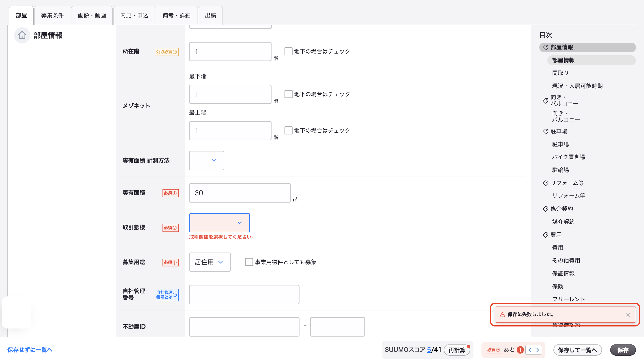Go to next required field arrow
644x363 pixels.
point(537,350)
